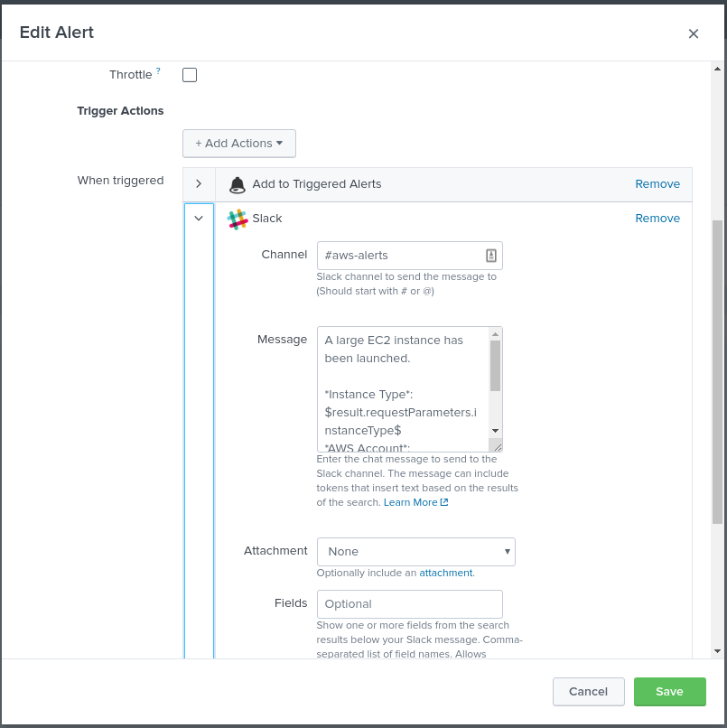Edit the Slack Channel field showing #aws-alerts
Viewport: 727px width, 728px height.
pos(397,255)
